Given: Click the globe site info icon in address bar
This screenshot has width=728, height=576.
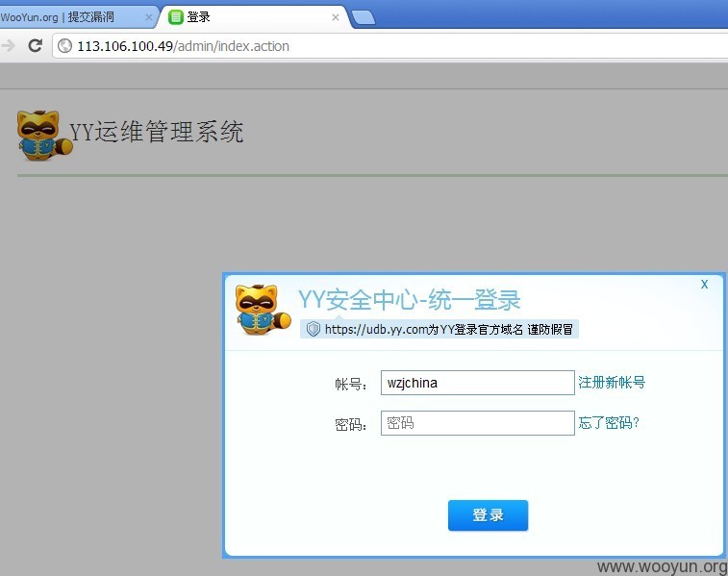Looking at the screenshot, I should tap(65, 46).
